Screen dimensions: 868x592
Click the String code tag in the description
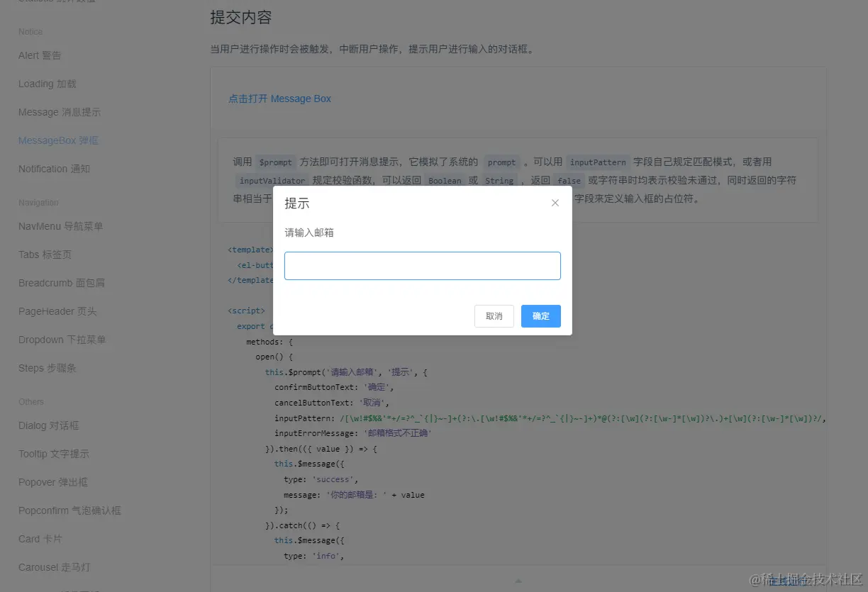pyautogui.click(x=499, y=181)
